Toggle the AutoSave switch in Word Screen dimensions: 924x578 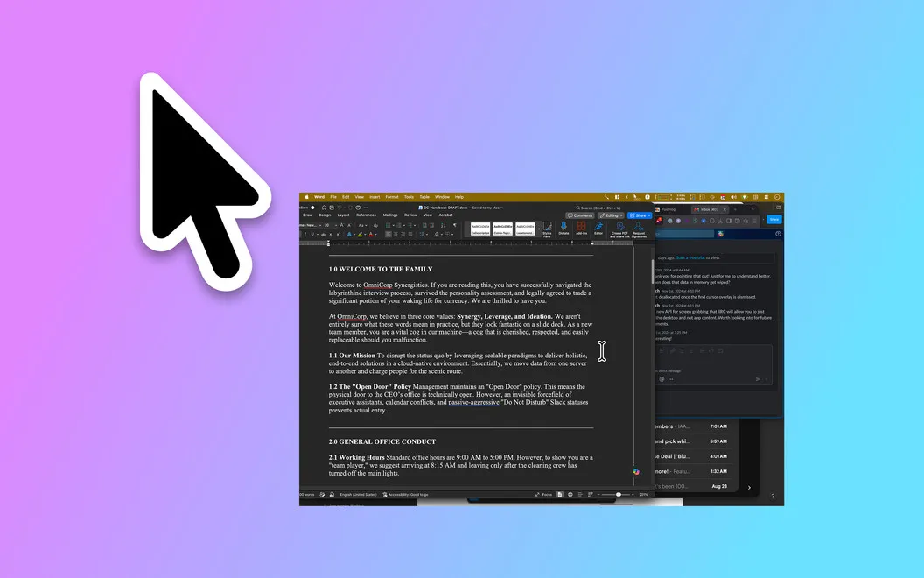(313, 208)
